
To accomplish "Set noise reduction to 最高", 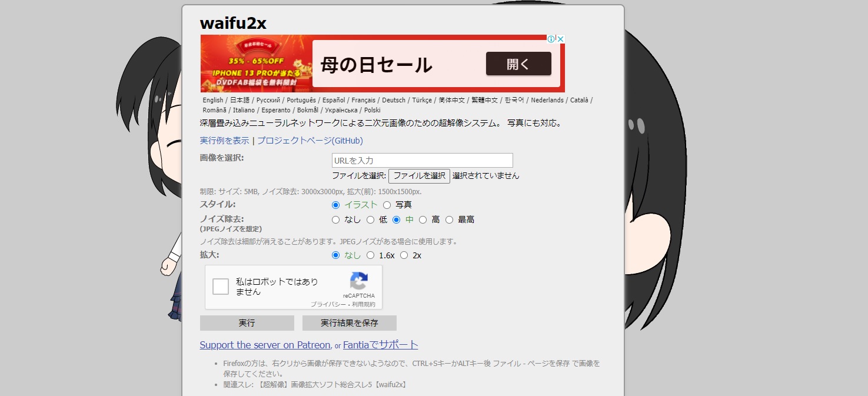I will coord(450,220).
